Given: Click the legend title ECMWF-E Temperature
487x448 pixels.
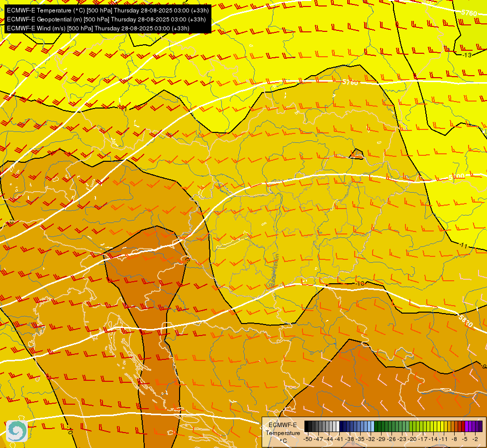Looking at the screenshot, I should (x=283, y=429).
